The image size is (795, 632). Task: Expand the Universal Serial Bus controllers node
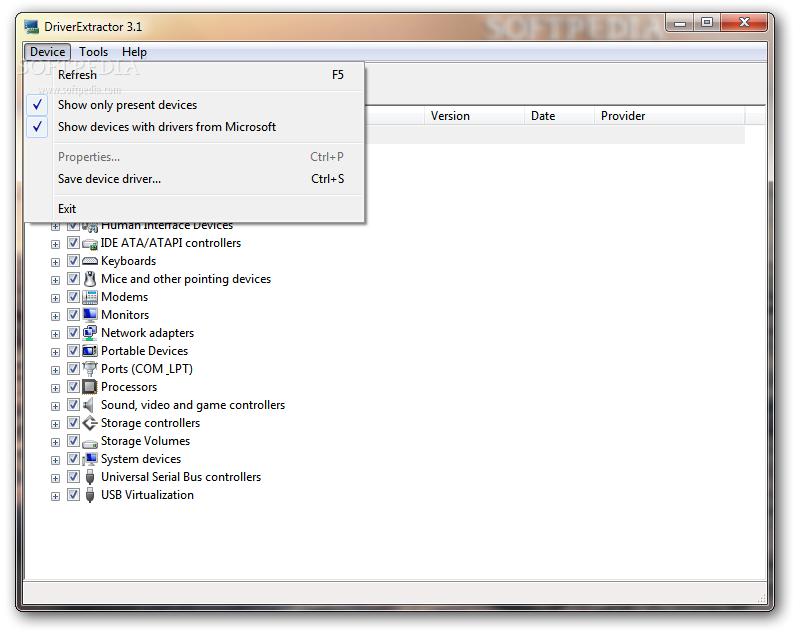(55, 478)
